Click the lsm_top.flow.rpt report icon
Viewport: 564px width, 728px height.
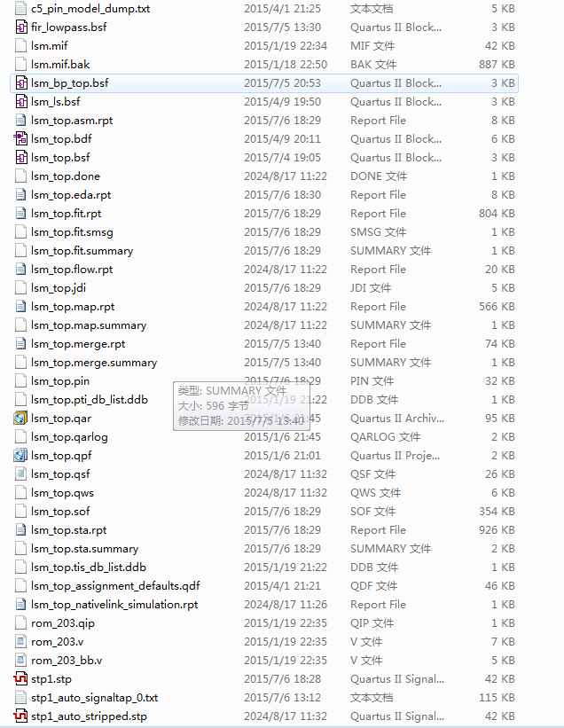21,270
